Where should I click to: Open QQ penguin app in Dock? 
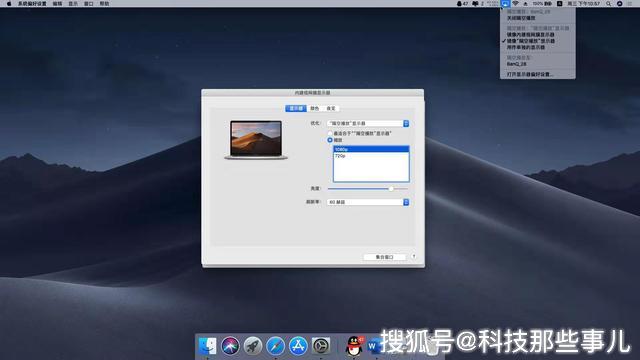[x=354, y=346]
